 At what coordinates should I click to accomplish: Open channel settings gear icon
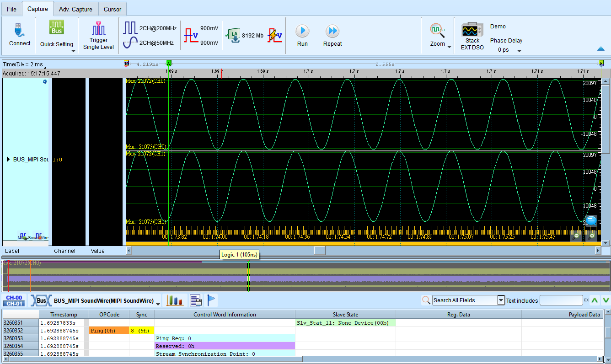pyautogui.click(x=45, y=82)
